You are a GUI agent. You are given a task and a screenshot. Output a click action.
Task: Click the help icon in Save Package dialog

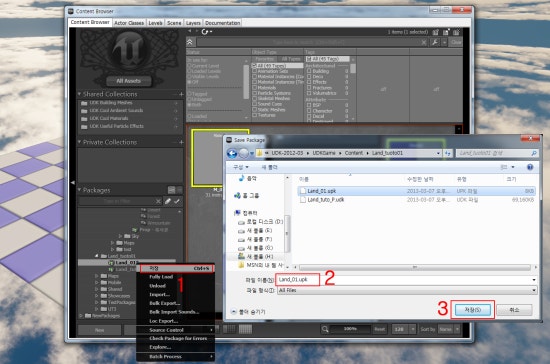coord(530,167)
